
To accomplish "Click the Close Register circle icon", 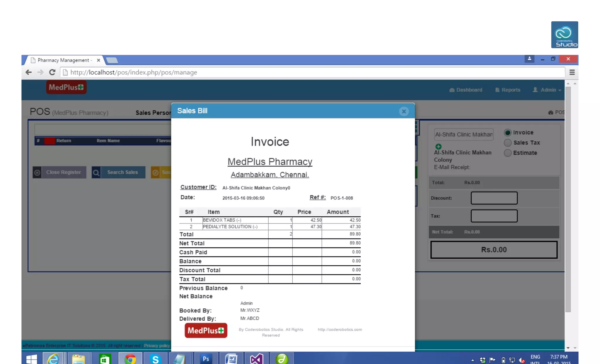I will pyautogui.click(x=37, y=172).
